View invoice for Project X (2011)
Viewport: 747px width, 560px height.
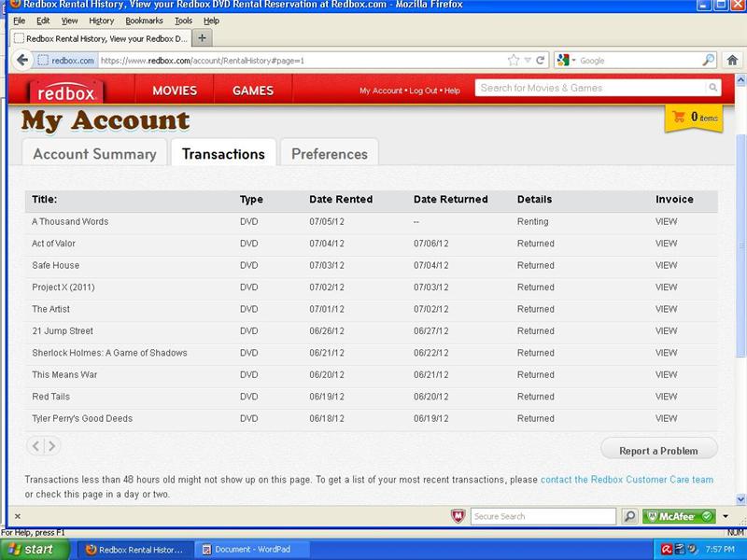click(666, 287)
